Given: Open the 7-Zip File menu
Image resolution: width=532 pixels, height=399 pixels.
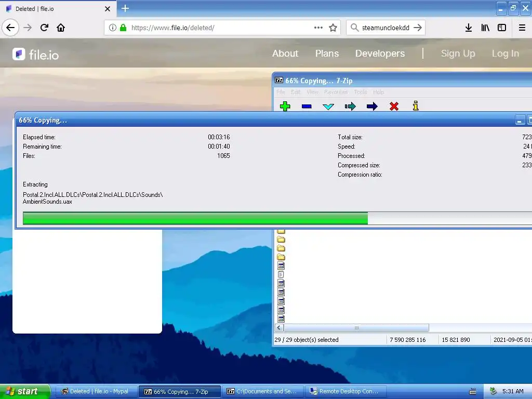Looking at the screenshot, I should pyautogui.click(x=281, y=92).
